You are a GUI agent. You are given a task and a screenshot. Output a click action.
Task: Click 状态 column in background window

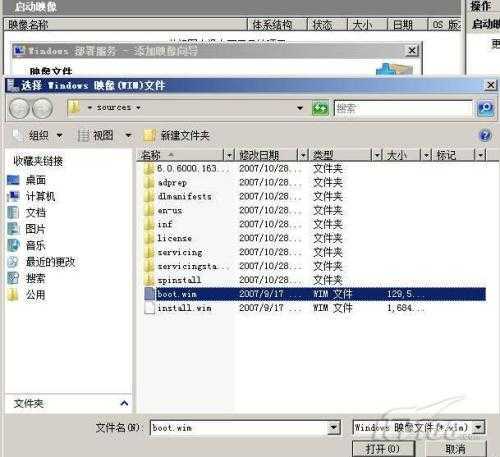327,25
